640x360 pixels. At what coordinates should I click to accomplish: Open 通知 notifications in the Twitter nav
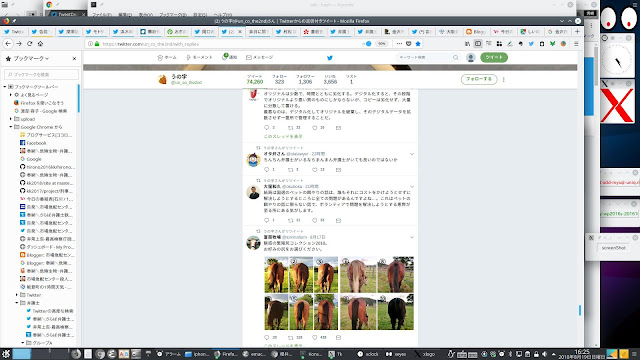229,58
